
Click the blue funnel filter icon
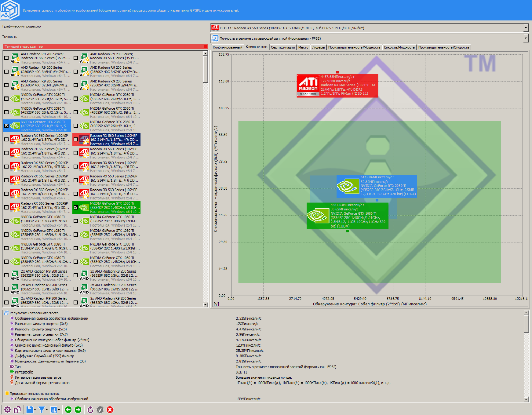(42, 410)
